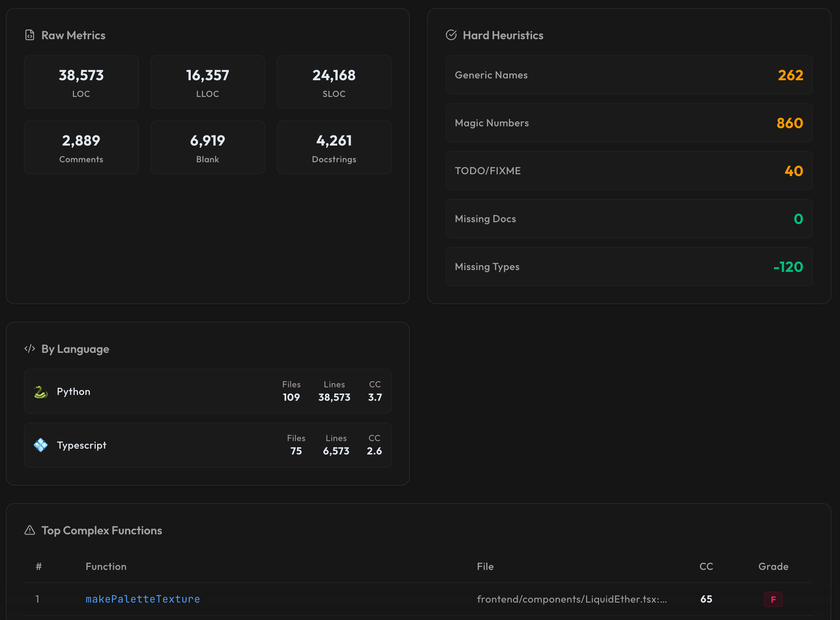Select the Typescript language row
The height and width of the screenshot is (620, 840).
pyautogui.click(x=207, y=445)
